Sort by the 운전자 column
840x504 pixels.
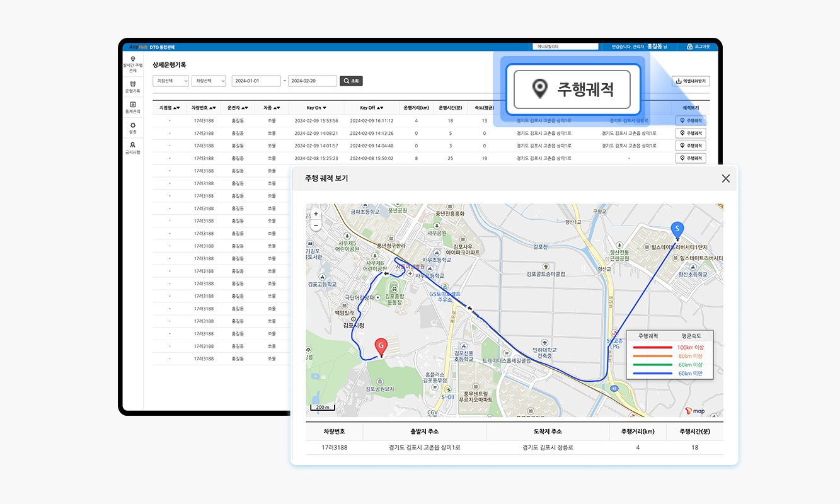click(238, 108)
